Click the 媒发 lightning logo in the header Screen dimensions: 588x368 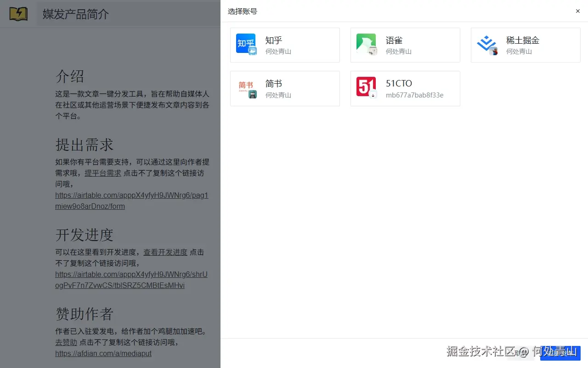pyautogui.click(x=17, y=14)
